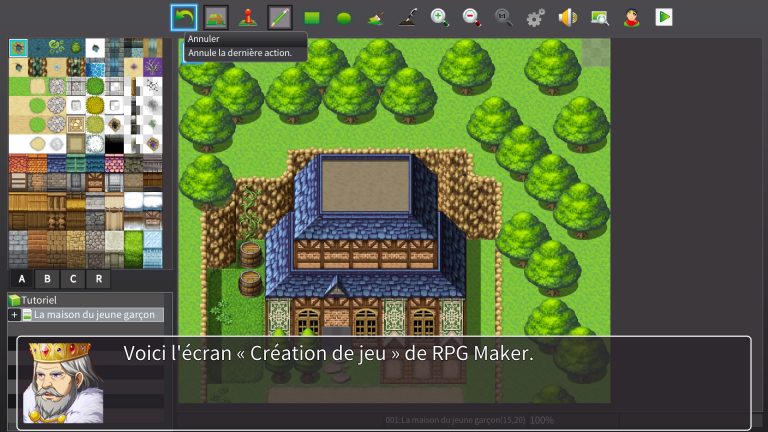
Task: Open the Database gears icon
Action: 535,18
